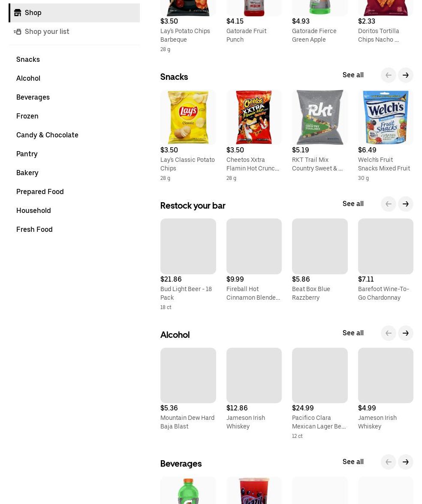
Task: Select Frozen category in sidebar
Action: pos(27,116)
